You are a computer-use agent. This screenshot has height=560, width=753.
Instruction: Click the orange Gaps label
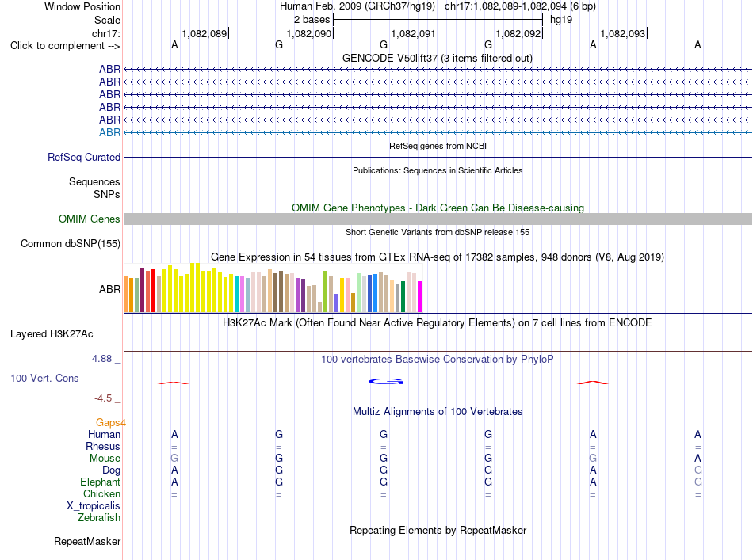click(x=109, y=423)
